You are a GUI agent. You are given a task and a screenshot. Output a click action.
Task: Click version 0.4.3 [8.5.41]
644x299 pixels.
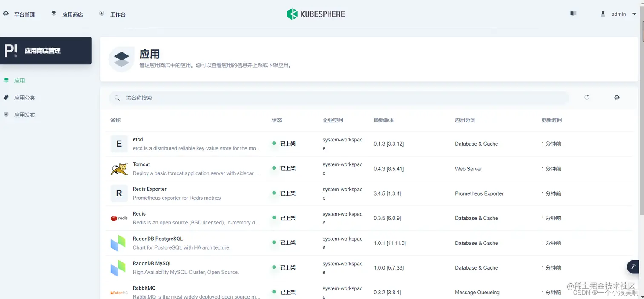click(388, 169)
